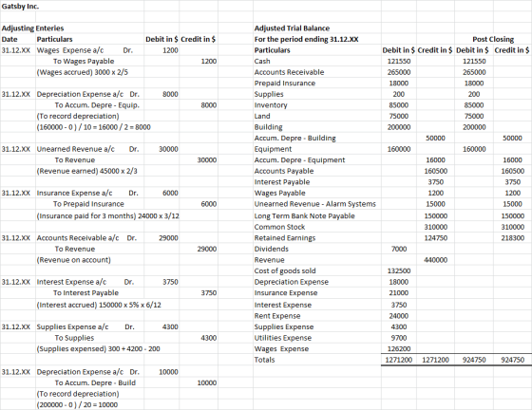Select the 'Supplies Expense a/c' entry
Screen dimensions: 532x410
coord(85,326)
